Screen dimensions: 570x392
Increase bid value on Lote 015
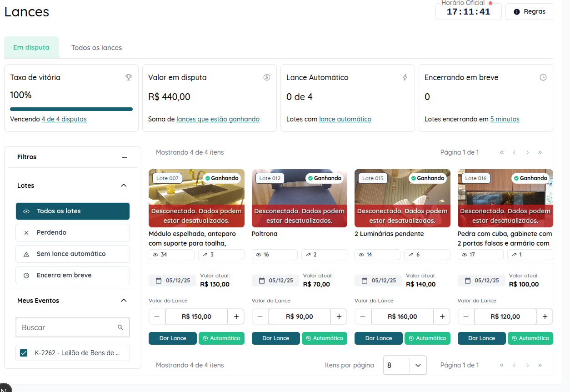[442, 317]
